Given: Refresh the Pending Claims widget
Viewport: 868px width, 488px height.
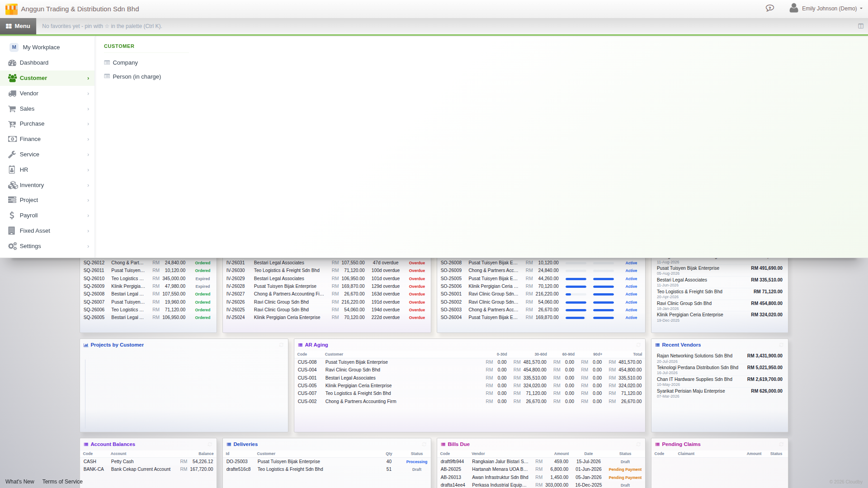Looking at the screenshot, I should [781, 445].
